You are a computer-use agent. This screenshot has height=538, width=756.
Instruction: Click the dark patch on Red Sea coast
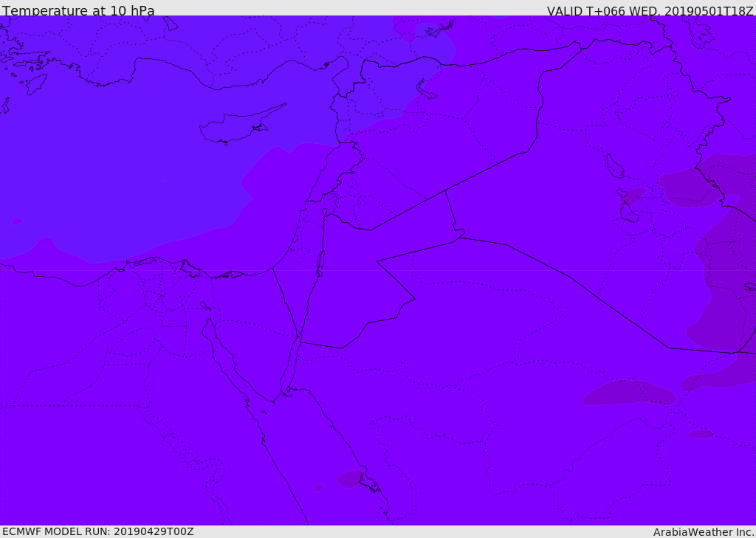click(351, 479)
